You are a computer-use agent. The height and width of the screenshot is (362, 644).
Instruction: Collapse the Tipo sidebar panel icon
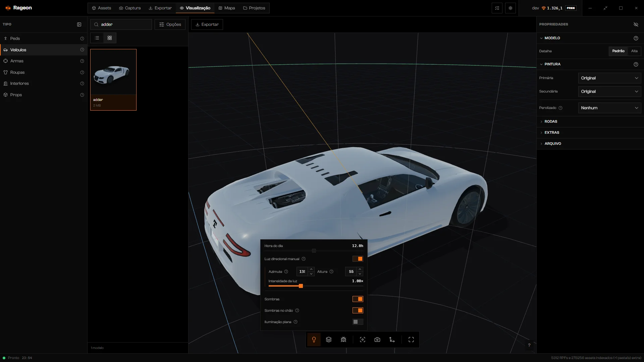79,24
